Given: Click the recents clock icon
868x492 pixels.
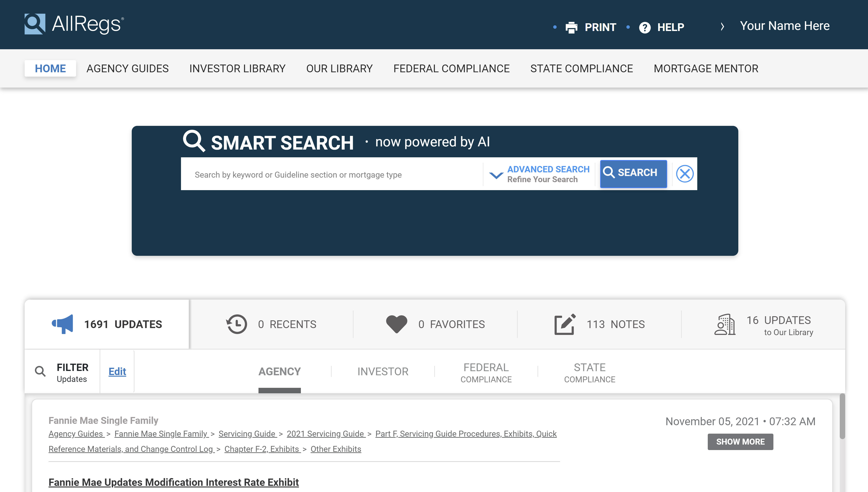Looking at the screenshot, I should 236,324.
